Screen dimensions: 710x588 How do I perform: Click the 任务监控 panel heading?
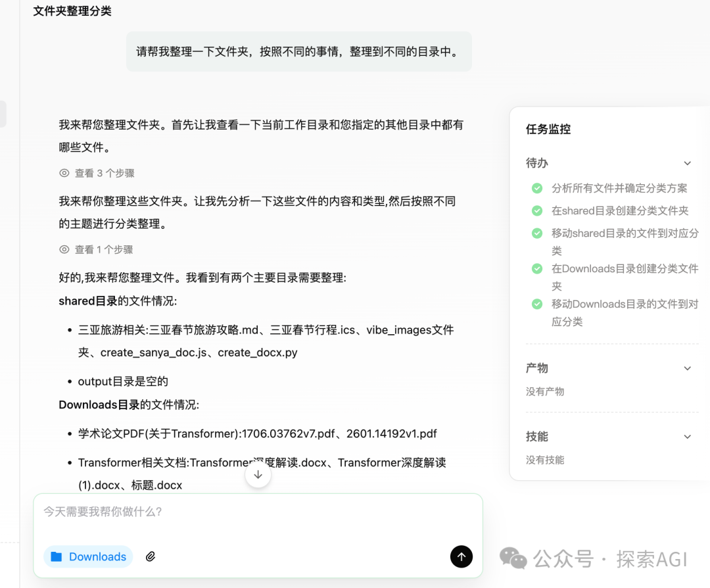click(548, 129)
